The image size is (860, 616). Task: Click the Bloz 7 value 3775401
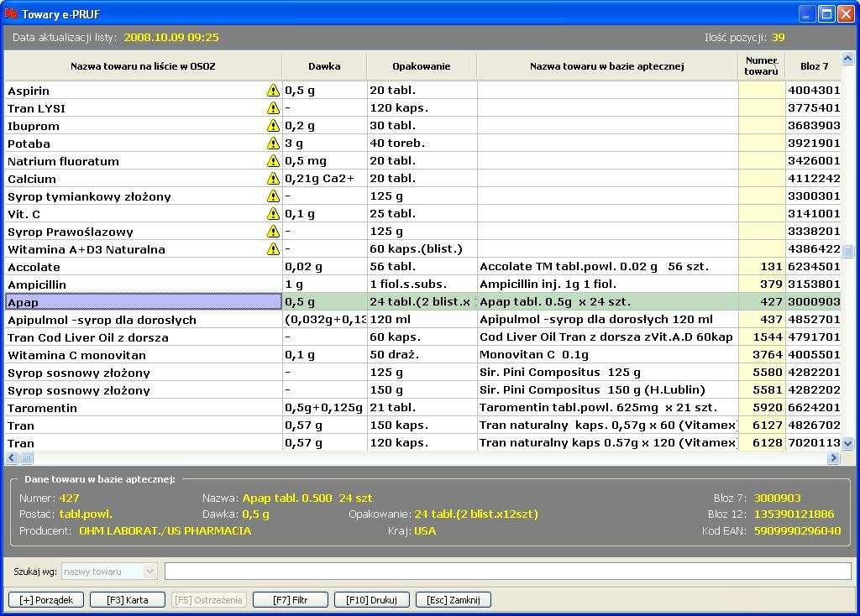pos(814,107)
